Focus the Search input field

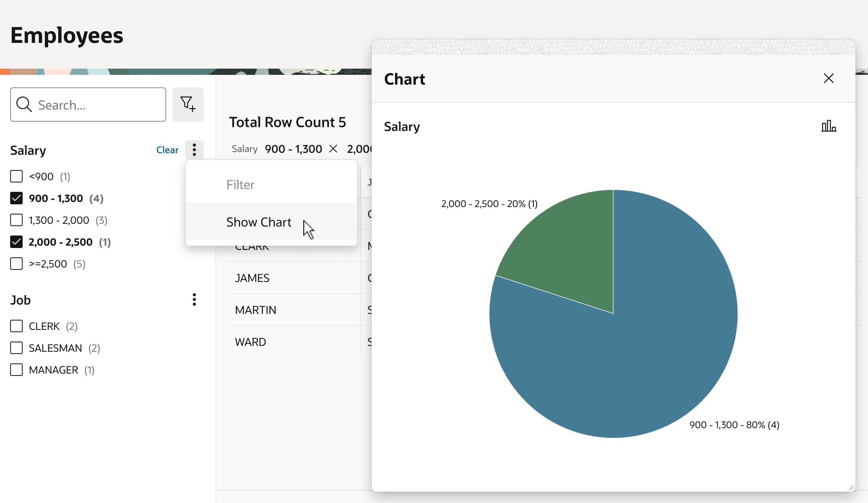click(x=88, y=104)
